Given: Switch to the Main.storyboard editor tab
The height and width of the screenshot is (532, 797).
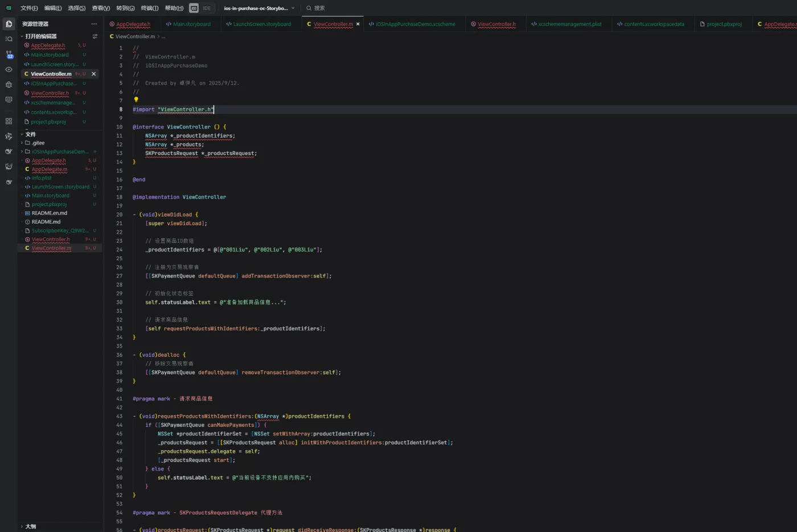Looking at the screenshot, I should pos(188,24).
